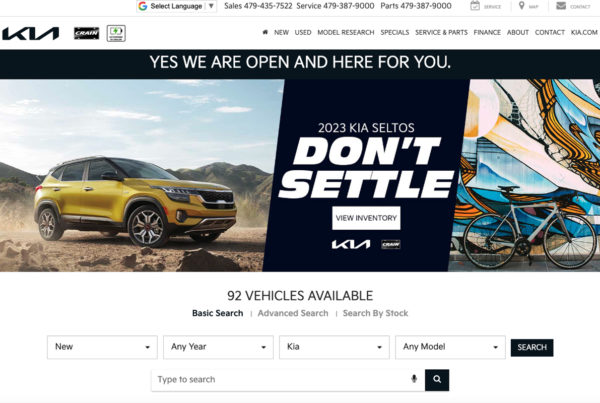Click the EV charging certified badge icon
Screen dimensions: 600x403
(x=116, y=33)
